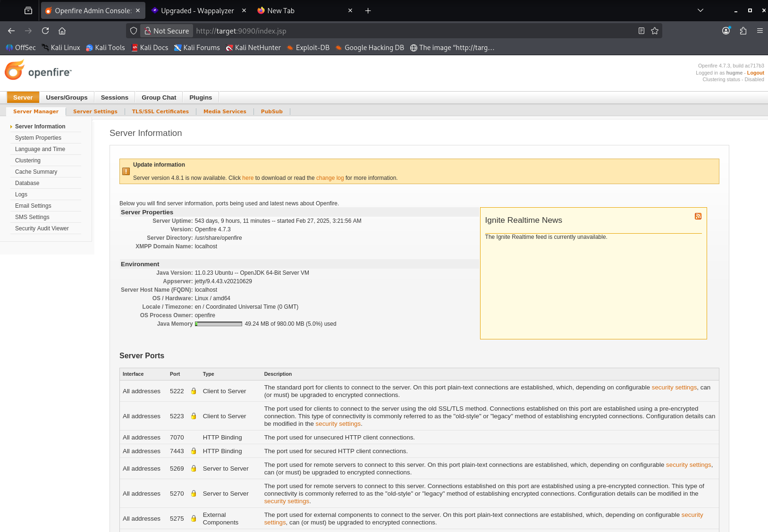This screenshot has height=532, width=768.
Task: Click the Update information warning icon
Action: click(x=126, y=171)
